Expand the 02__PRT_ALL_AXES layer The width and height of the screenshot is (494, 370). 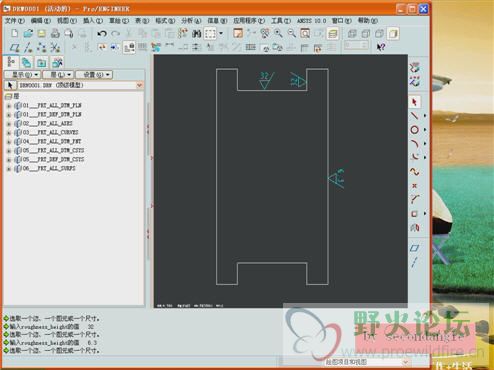coord(9,124)
